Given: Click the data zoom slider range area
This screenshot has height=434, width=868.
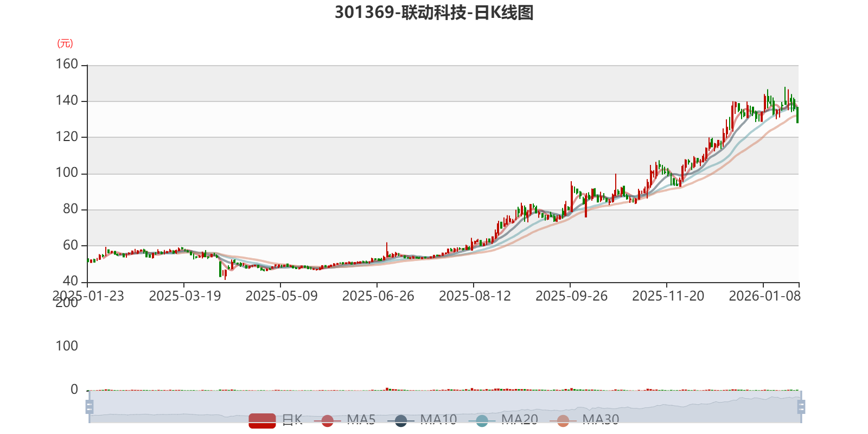Looking at the screenshot, I should point(445,406).
